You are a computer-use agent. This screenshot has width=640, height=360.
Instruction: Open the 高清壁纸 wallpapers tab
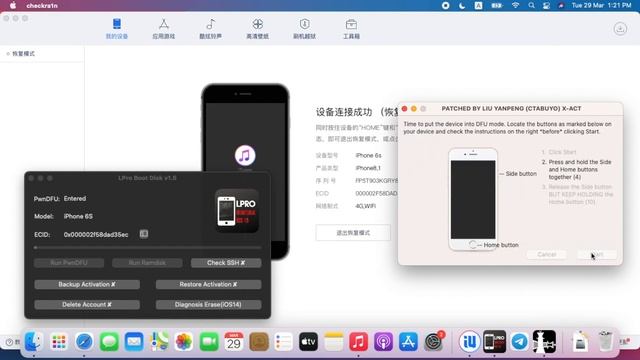[x=258, y=29]
